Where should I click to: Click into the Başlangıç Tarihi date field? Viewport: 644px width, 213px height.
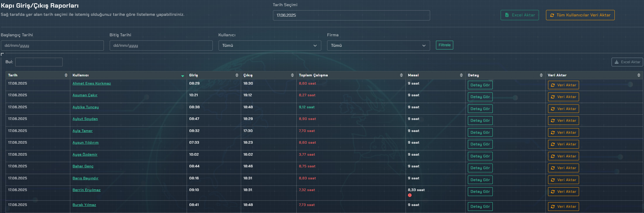52,46
